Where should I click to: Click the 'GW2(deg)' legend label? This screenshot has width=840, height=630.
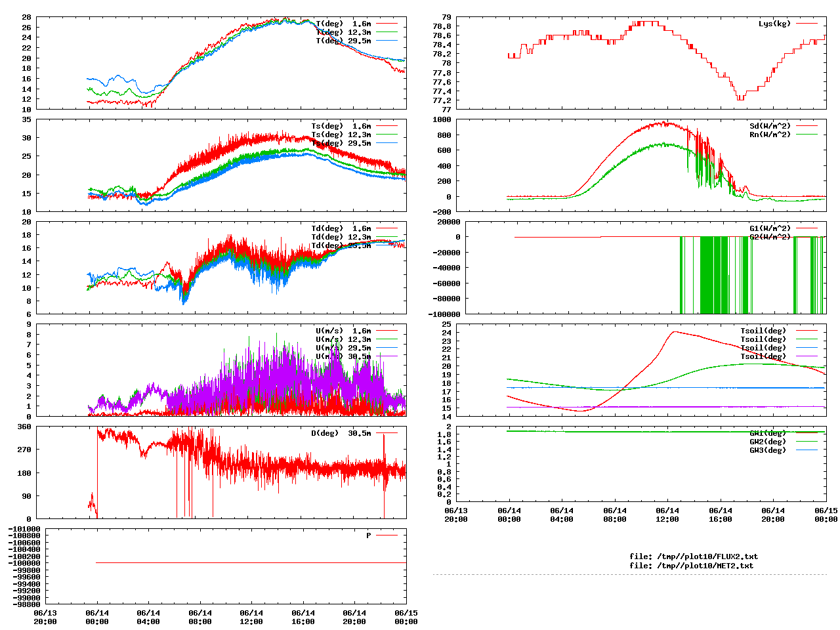click(768, 442)
